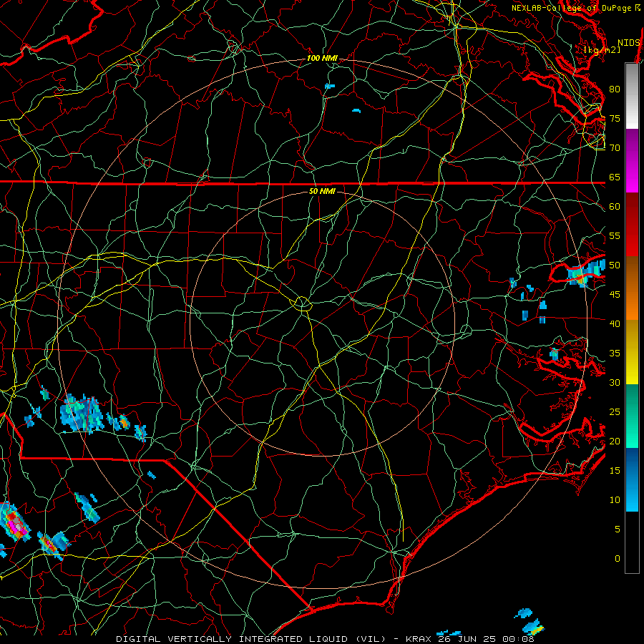Image resolution: width=644 pixels, height=644 pixels.
Task: Click the scale value 55
Action: click(615, 235)
